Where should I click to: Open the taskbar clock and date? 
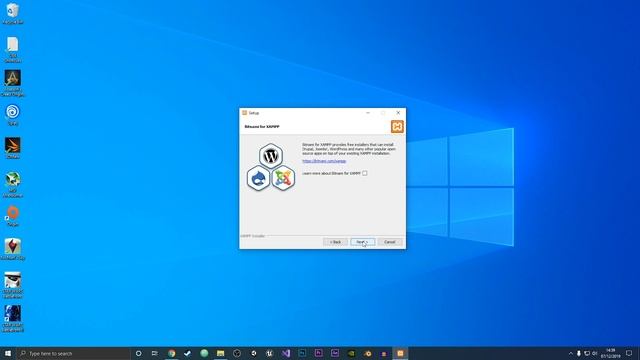(x=611, y=353)
